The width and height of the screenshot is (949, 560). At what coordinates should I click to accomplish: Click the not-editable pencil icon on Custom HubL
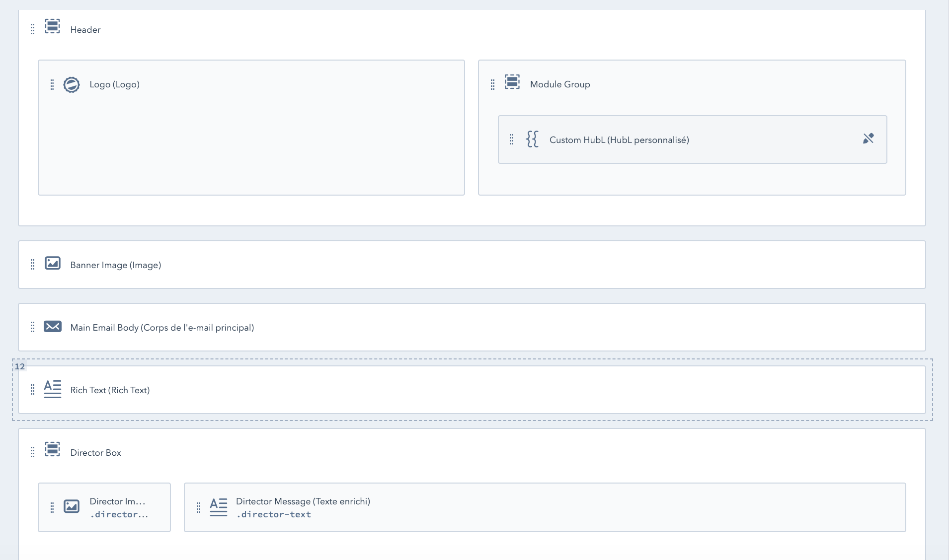click(868, 139)
